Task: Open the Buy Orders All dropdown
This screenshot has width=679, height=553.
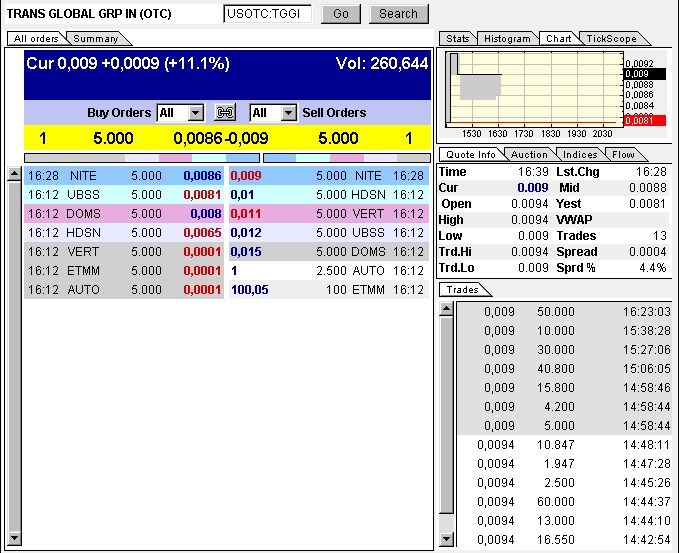Action: (180, 113)
